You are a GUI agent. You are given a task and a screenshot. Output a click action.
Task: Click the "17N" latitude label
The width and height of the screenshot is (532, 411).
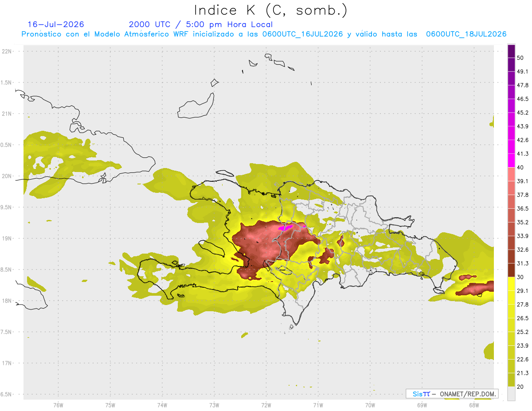tap(8, 363)
